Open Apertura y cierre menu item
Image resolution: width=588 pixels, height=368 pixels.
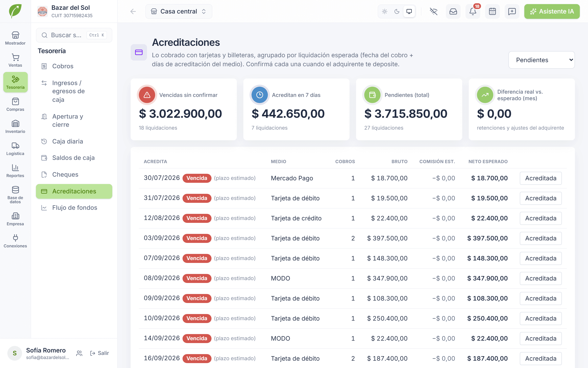[74, 120]
